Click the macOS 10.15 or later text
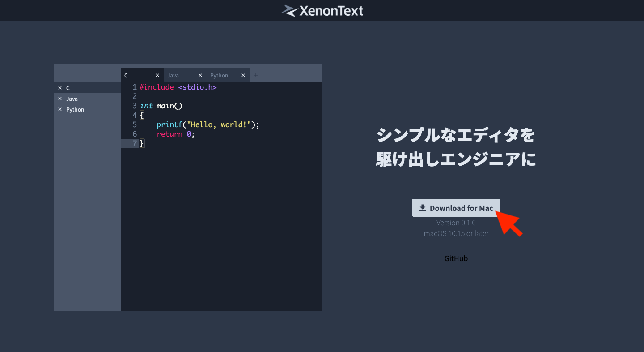Screen dimensions: 644x352 [x=456, y=233]
